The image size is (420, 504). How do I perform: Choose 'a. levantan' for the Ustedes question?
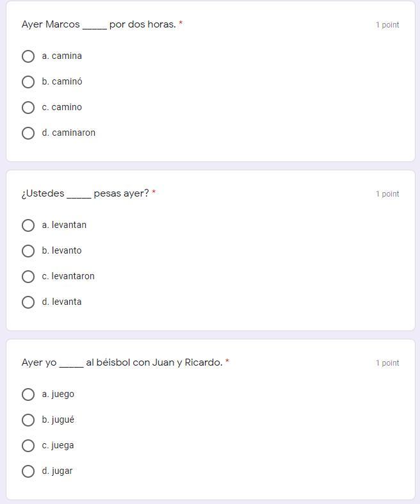point(28,225)
